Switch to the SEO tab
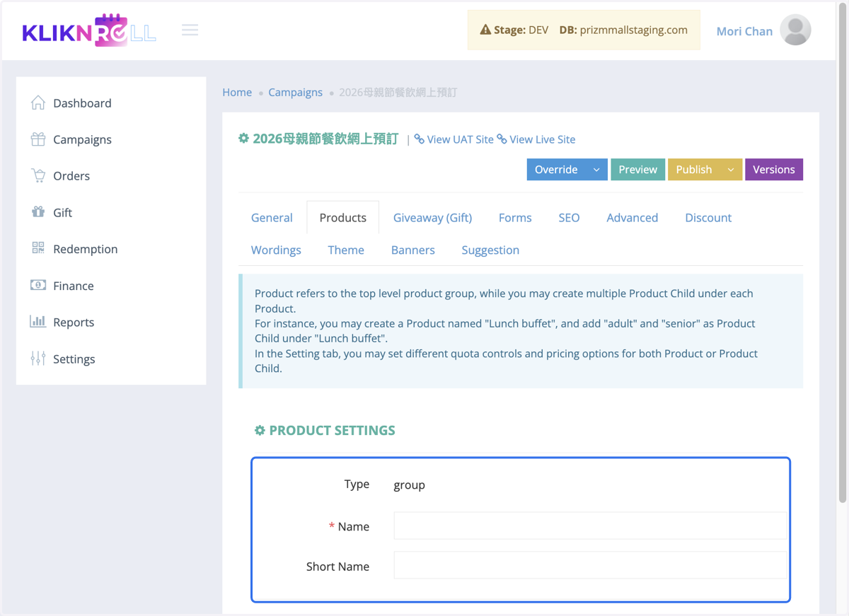849x616 pixels. [569, 218]
